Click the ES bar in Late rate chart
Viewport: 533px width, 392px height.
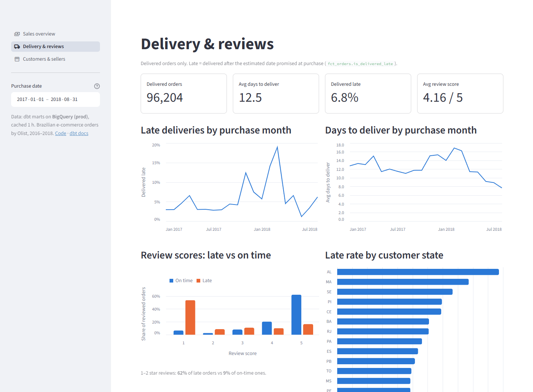(378, 351)
